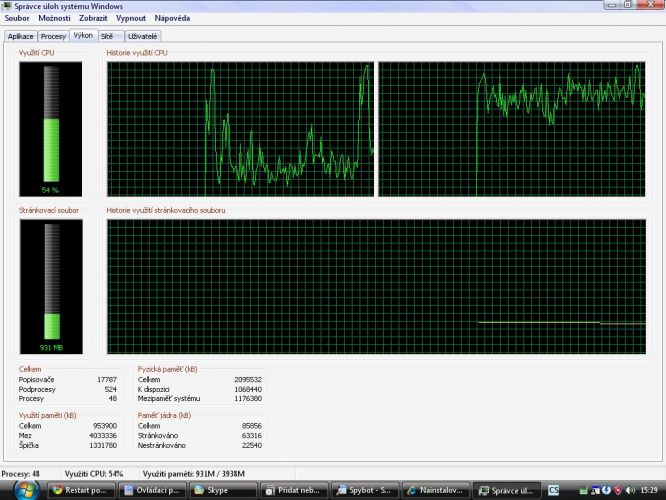Open the 'Spybot - S...' taskbar button
The image size is (666, 500).
365,490
